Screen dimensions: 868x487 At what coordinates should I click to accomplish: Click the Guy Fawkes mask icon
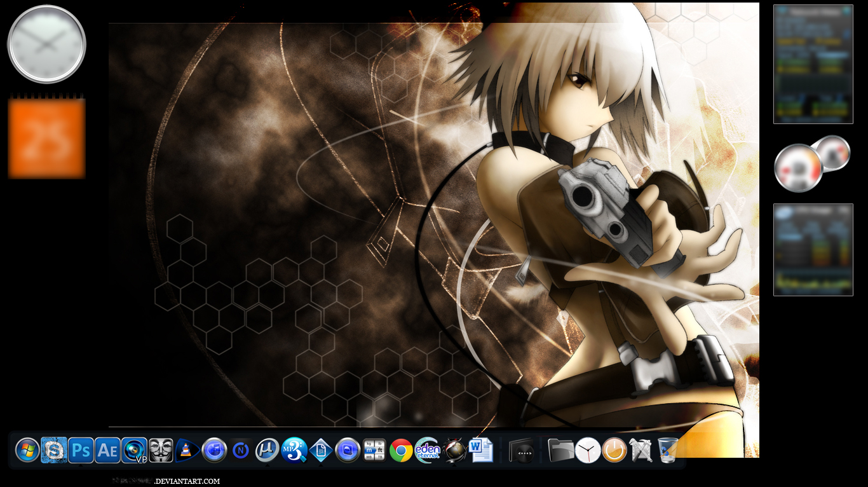161,450
